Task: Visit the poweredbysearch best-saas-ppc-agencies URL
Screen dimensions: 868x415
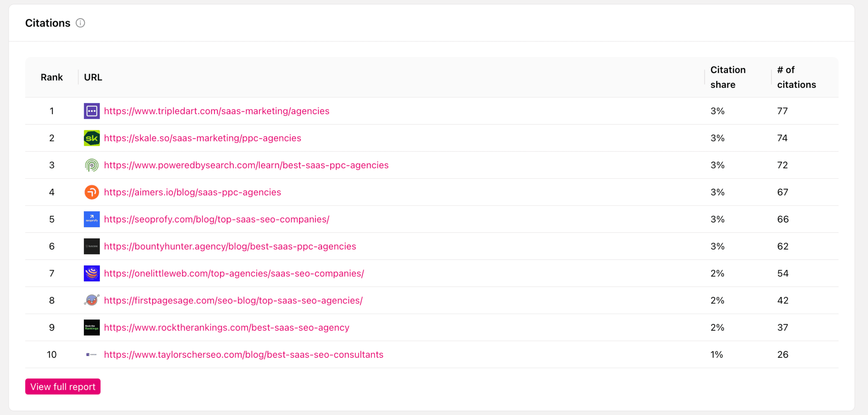Action: click(246, 165)
